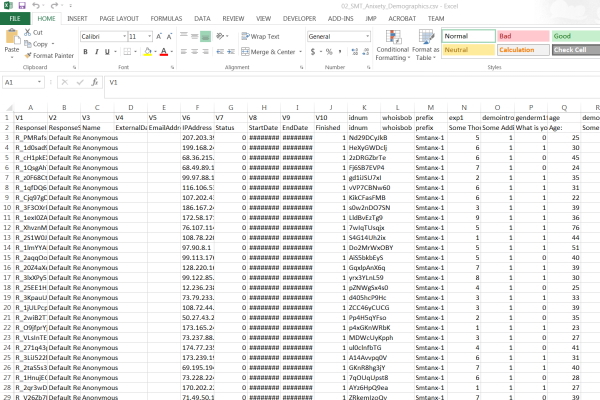
Task: Open the green FILE menu button
Action: [x=15, y=18]
